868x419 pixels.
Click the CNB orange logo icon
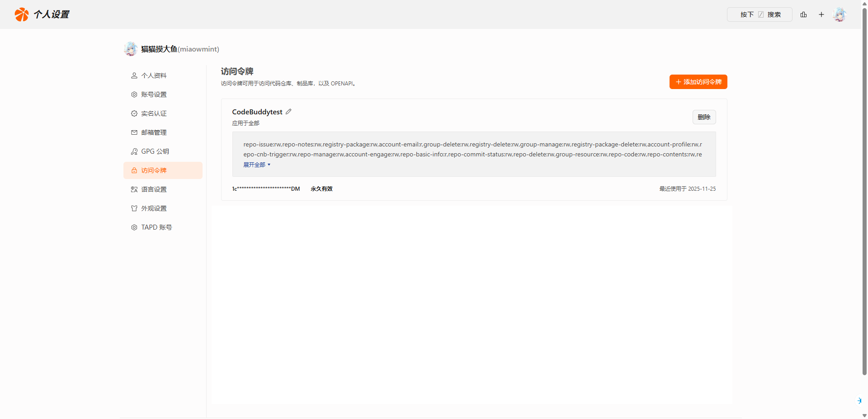click(x=21, y=14)
